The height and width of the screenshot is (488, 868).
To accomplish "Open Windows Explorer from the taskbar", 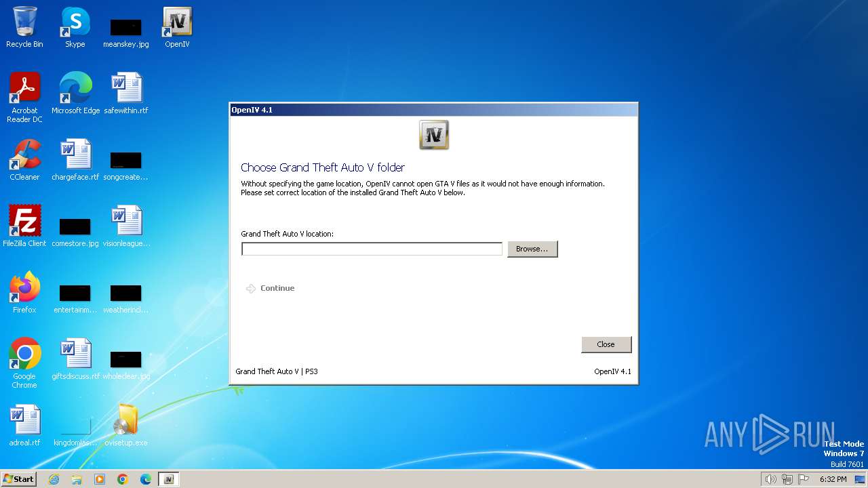I will click(77, 479).
